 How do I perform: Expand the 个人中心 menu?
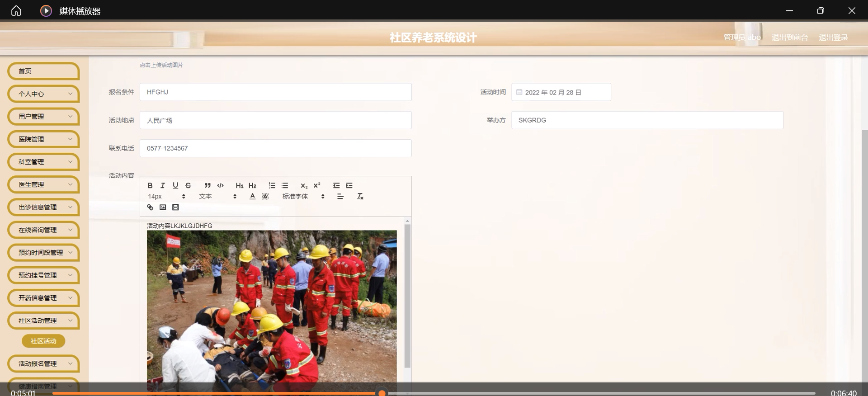pos(43,94)
